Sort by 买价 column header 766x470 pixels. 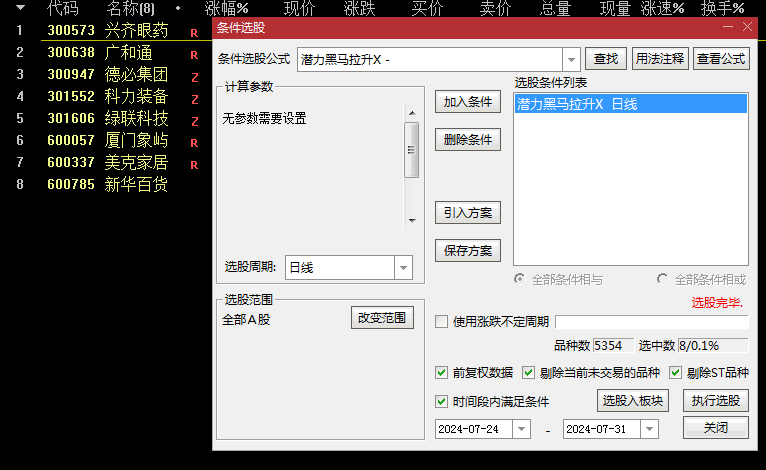(427, 8)
